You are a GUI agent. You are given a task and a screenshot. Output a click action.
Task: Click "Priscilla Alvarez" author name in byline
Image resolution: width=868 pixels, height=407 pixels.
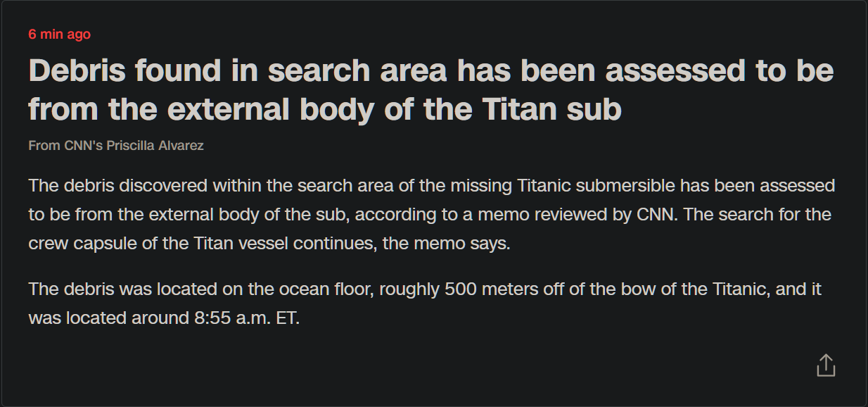click(x=155, y=146)
